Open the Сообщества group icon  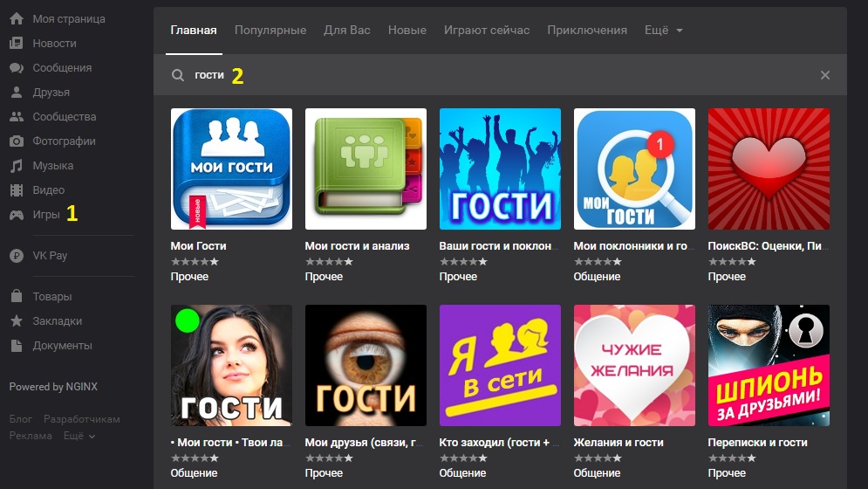17,116
